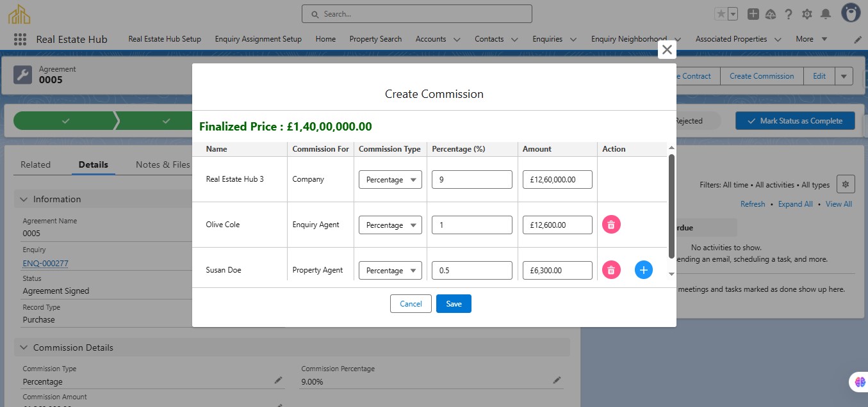The height and width of the screenshot is (407, 868).
Task: Switch to the Related tab
Action: tap(35, 164)
